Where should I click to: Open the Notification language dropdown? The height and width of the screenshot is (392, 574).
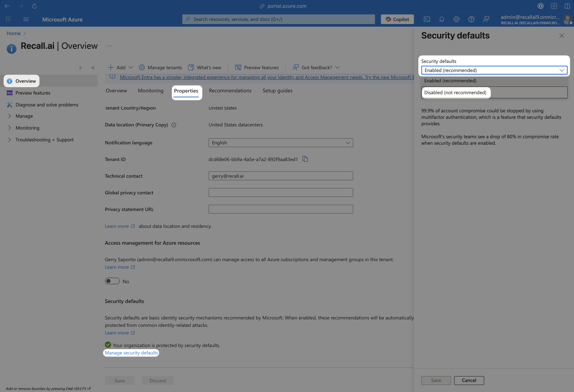pos(281,143)
